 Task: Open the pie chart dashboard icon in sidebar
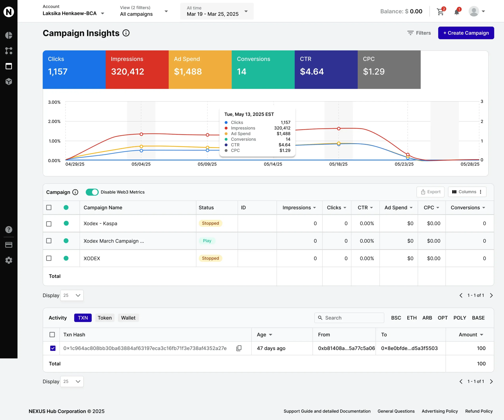click(9, 35)
